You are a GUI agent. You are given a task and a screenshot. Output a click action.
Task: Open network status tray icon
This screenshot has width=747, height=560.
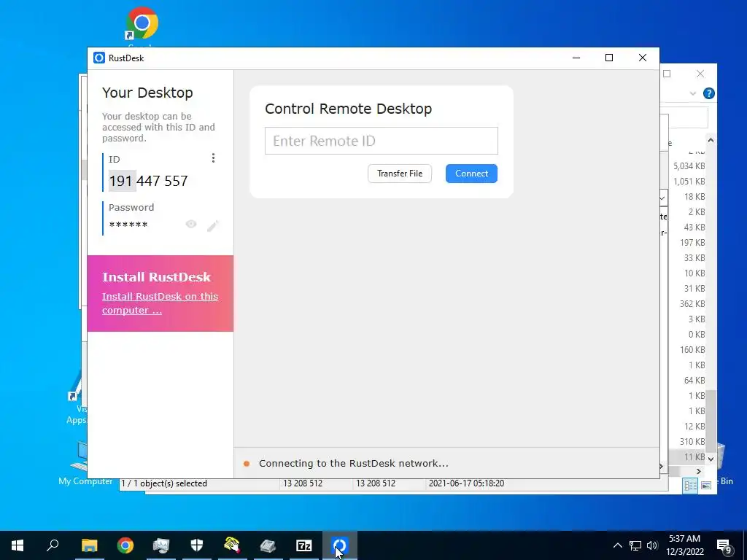(635, 545)
